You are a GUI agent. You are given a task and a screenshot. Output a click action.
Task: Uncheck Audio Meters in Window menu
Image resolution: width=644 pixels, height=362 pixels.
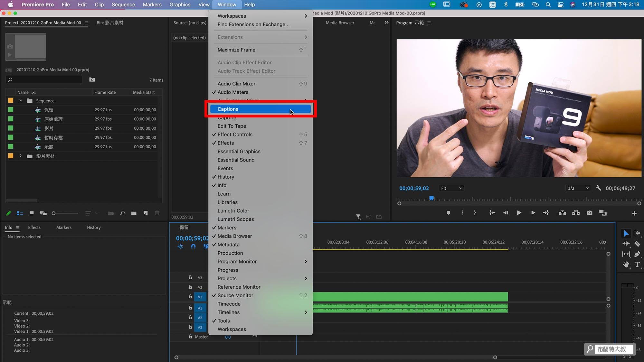pyautogui.click(x=233, y=92)
